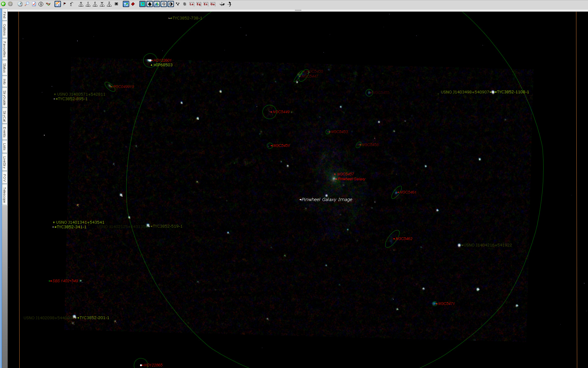Open the SkyGuide side tab
Screen dimensions: 588x368
[x=4, y=98]
